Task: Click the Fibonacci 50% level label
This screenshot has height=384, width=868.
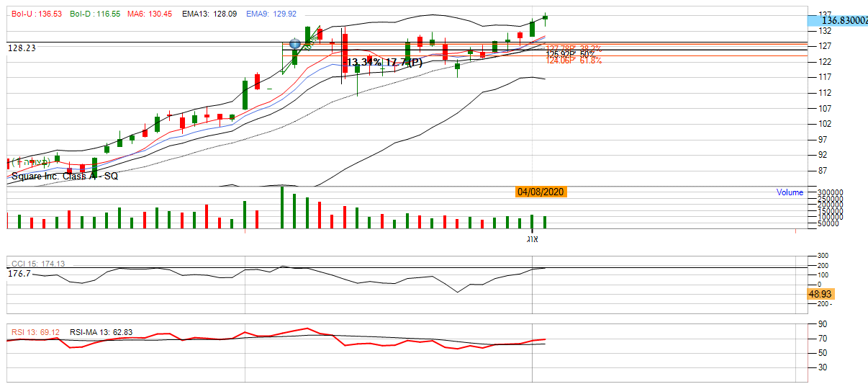Action: coord(570,54)
